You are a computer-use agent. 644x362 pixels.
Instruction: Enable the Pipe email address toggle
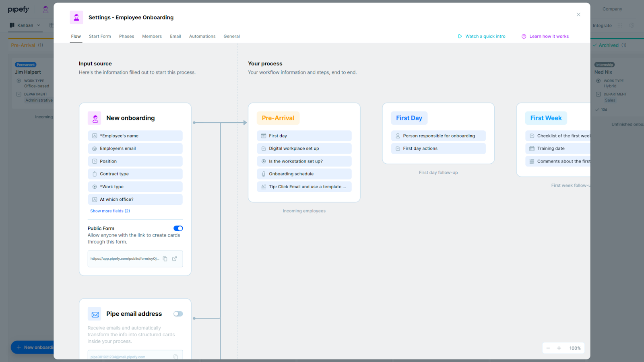178,314
